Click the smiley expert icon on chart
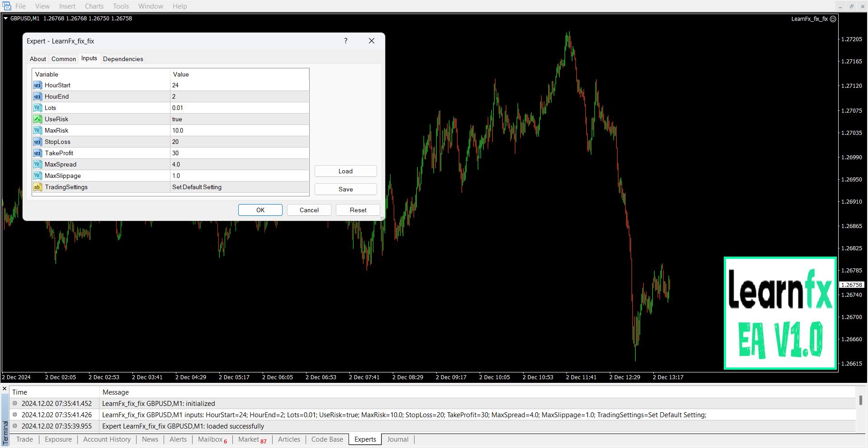This screenshot has height=448, width=868. 833,19
